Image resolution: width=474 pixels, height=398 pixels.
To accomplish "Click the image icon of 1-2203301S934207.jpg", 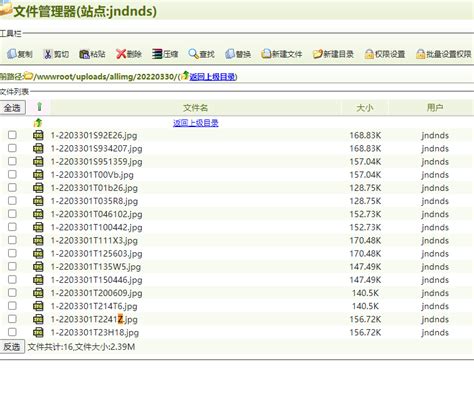I will (38, 148).
